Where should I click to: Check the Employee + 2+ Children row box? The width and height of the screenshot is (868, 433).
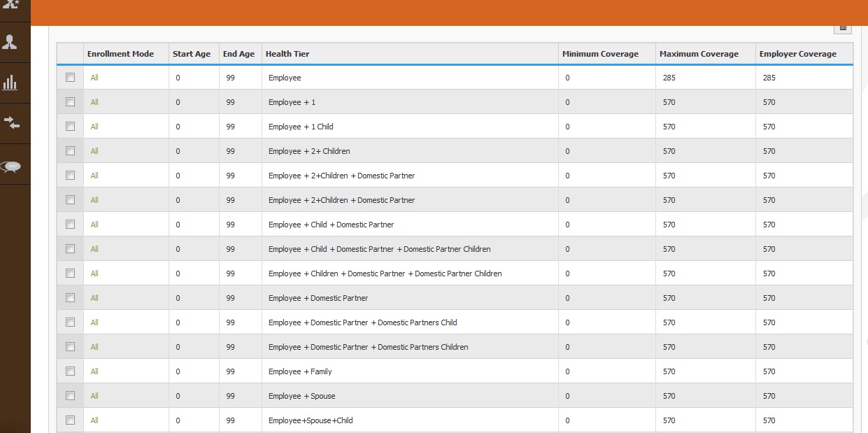(x=70, y=151)
